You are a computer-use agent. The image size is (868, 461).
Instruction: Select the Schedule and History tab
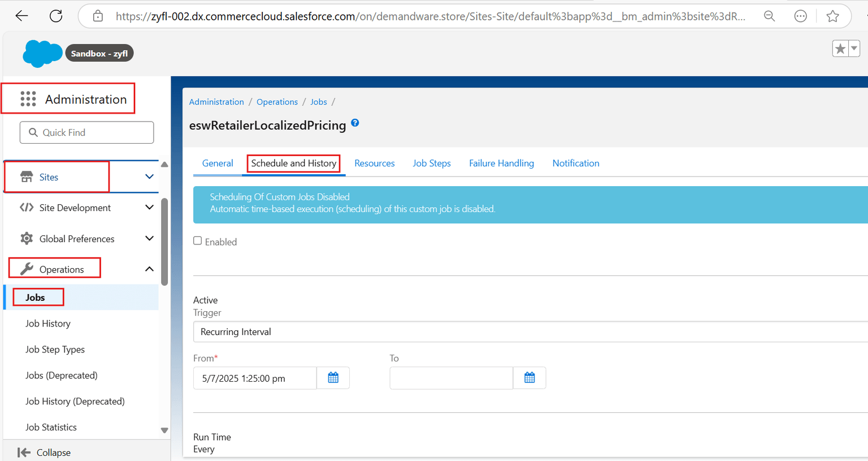[294, 163]
